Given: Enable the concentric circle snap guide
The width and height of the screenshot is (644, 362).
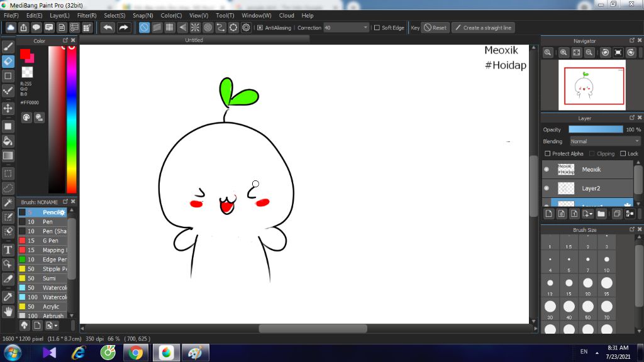Looking at the screenshot, I should (208, 28).
